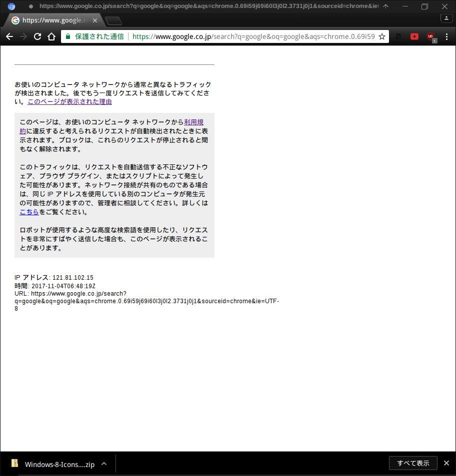Open the こちら link
Viewport: 456px width, 476px height.
(29, 212)
